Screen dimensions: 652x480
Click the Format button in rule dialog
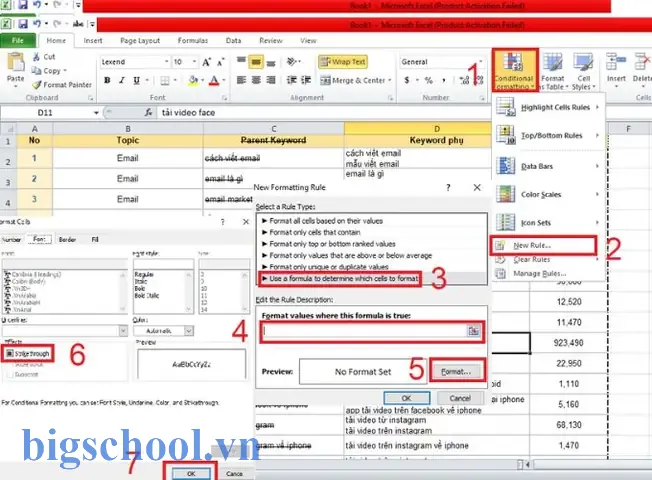[x=456, y=371]
